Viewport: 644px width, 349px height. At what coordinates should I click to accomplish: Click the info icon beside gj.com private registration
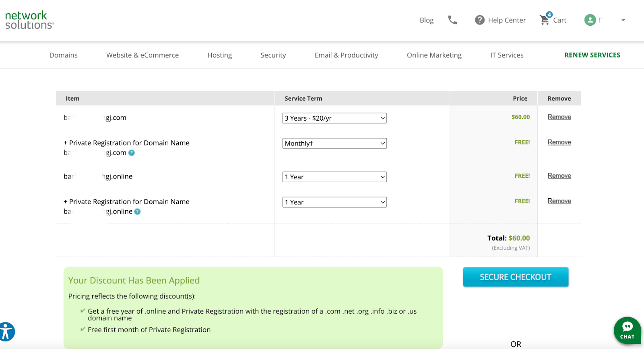pyautogui.click(x=132, y=153)
